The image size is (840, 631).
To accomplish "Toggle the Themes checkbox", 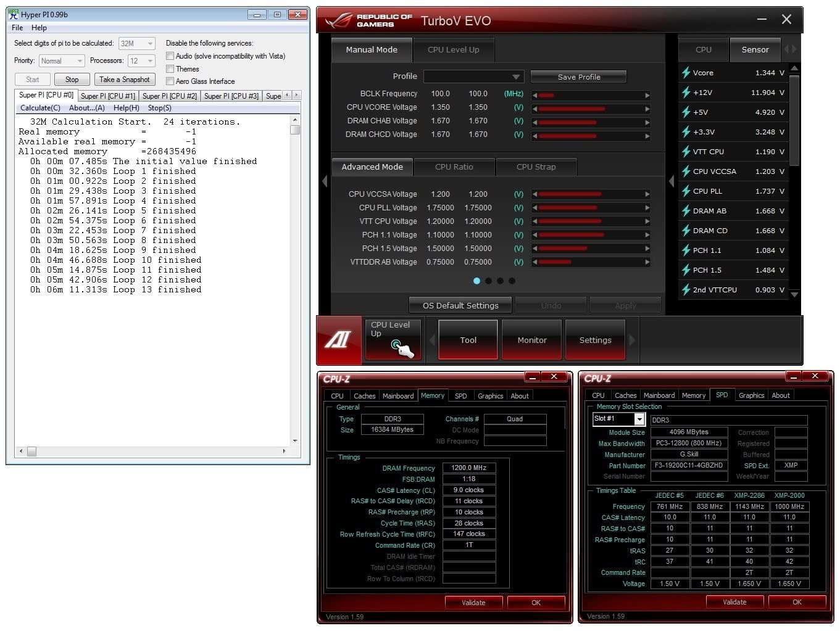I will pos(170,69).
